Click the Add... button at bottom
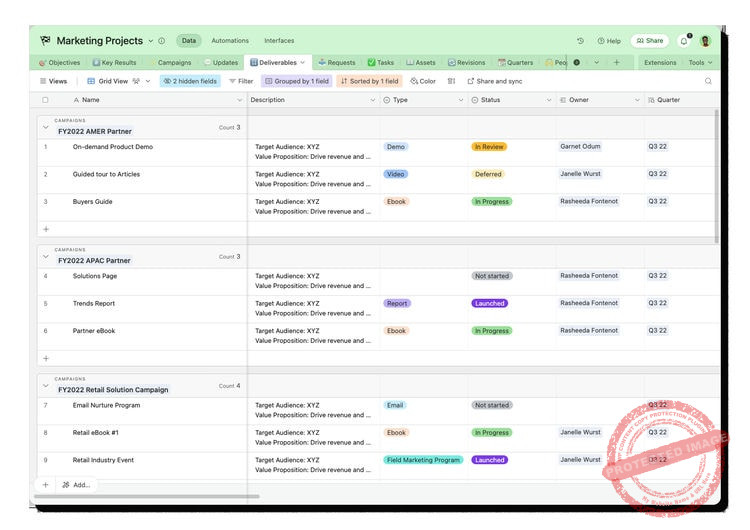Screen dimensions: 750x530 tap(76, 485)
